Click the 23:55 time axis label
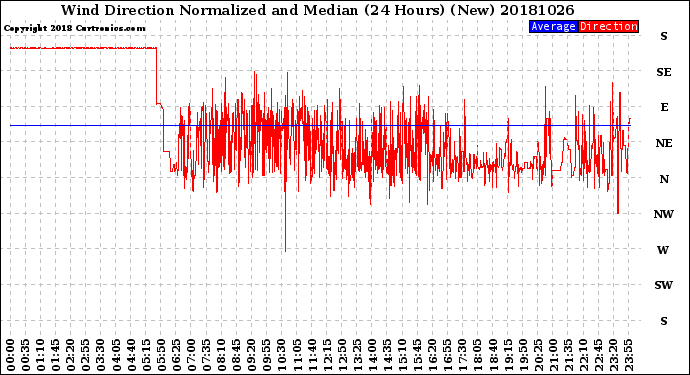 628,355
